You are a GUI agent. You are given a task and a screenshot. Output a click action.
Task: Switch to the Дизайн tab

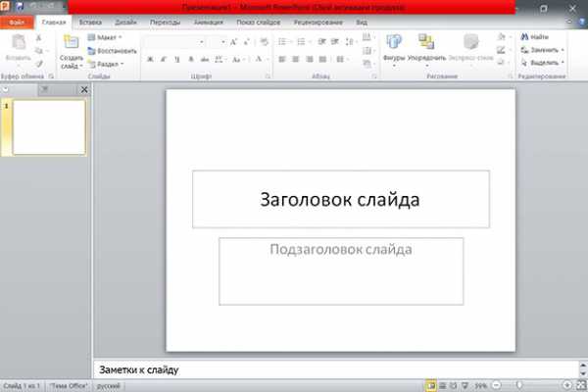(125, 21)
